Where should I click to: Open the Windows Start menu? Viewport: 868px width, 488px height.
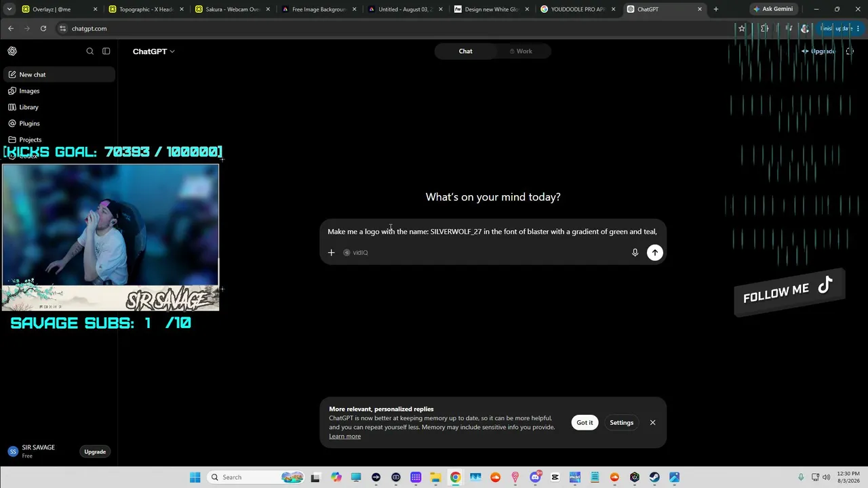(195, 477)
